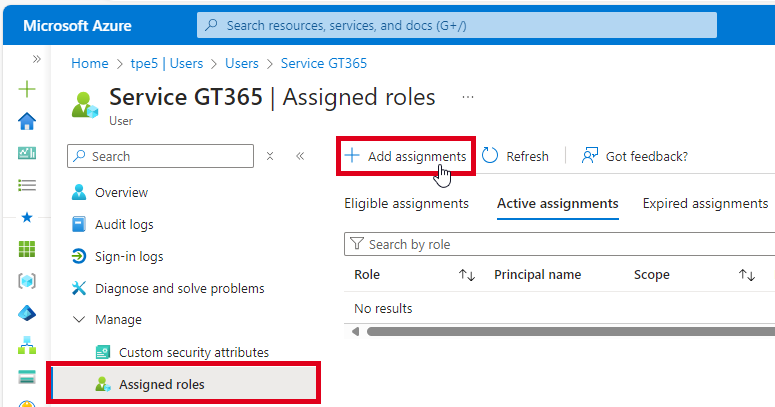Sort by the Scope column arrows
775x407 pixels.
tap(746, 275)
